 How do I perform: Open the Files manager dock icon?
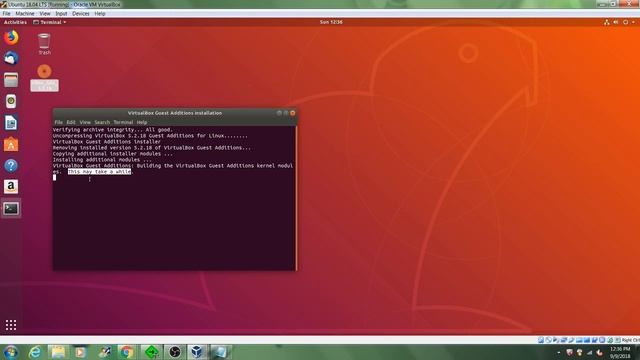[11, 80]
